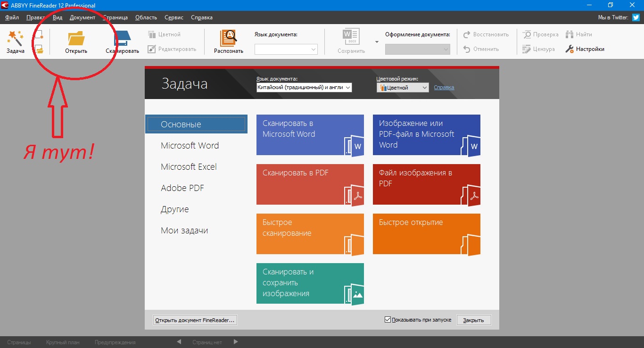644x348 pixels.
Task: Open the Файл menu
Action: click(x=12, y=17)
